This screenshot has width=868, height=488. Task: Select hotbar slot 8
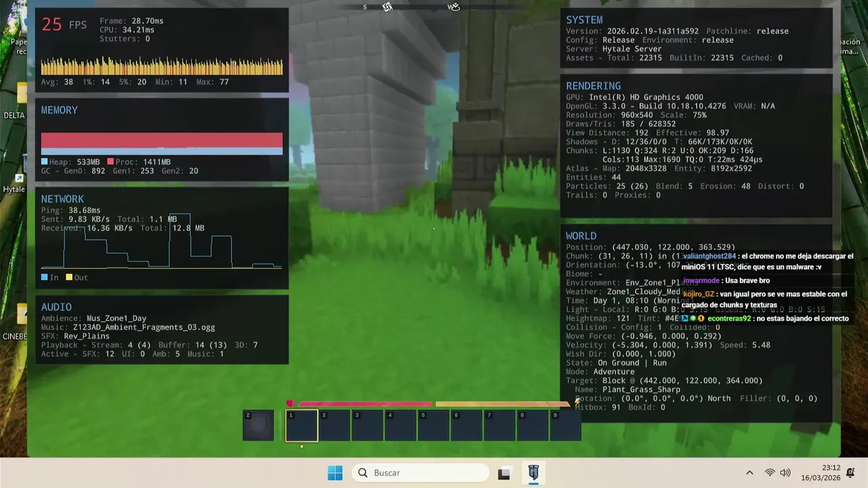pos(532,426)
